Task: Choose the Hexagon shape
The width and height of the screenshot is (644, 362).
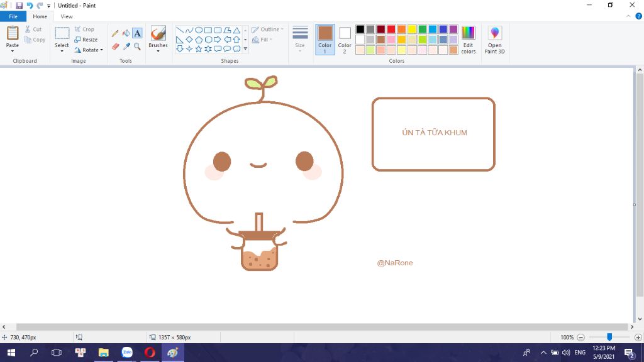Action: click(208, 40)
